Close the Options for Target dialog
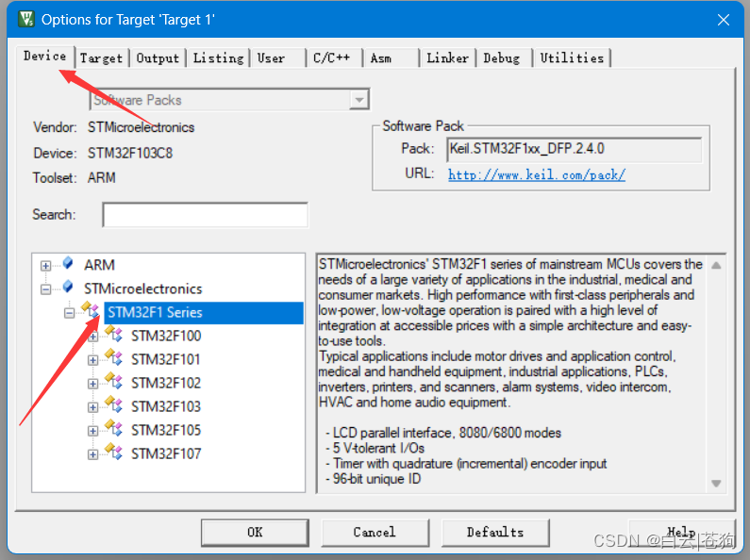 (724, 20)
